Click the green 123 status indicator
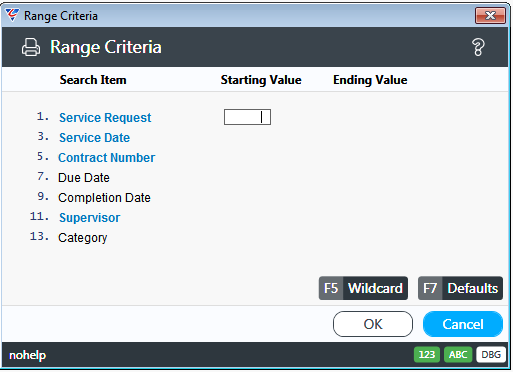The image size is (513, 372). (x=427, y=354)
